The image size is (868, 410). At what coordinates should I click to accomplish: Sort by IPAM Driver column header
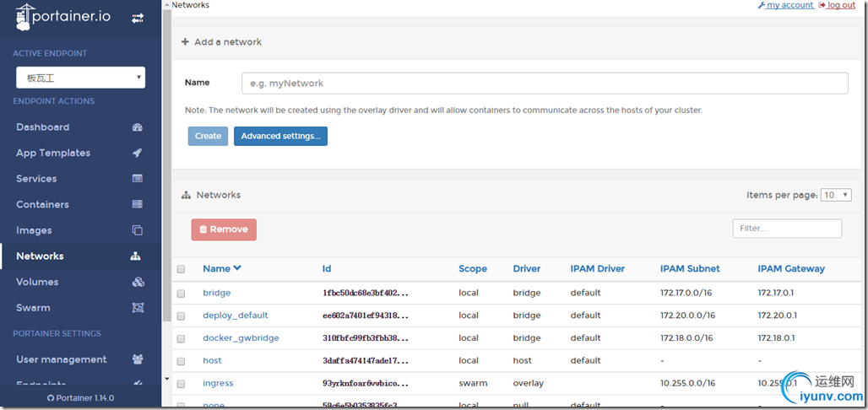tap(597, 269)
